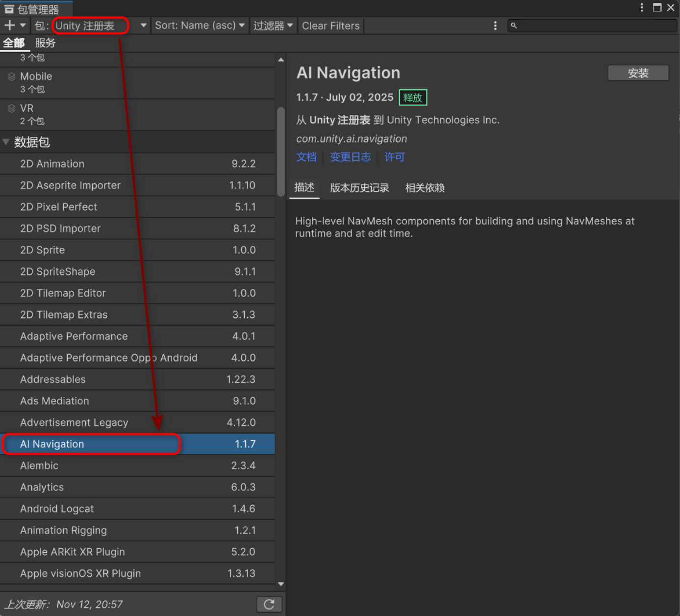Open the 过滤器 filter dropdown

click(x=273, y=26)
